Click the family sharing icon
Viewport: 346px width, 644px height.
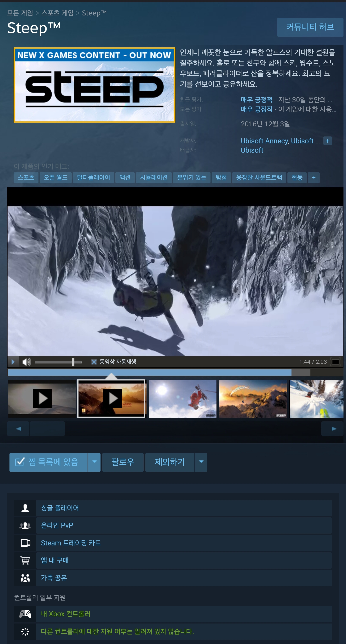pyautogui.click(x=25, y=578)
